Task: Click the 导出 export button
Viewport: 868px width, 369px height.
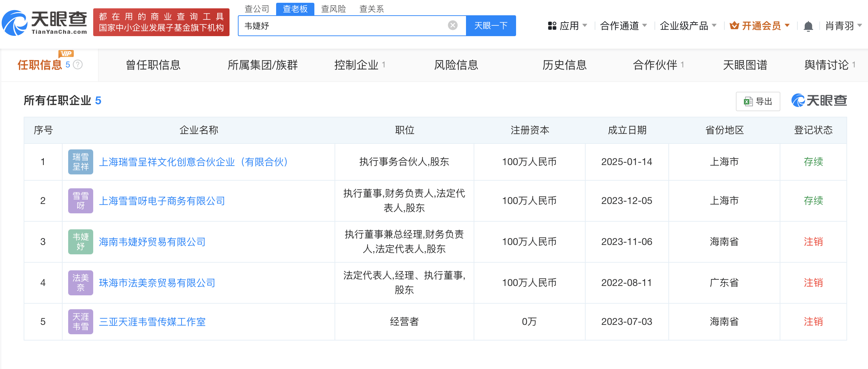Action: [x=758, y=101]
